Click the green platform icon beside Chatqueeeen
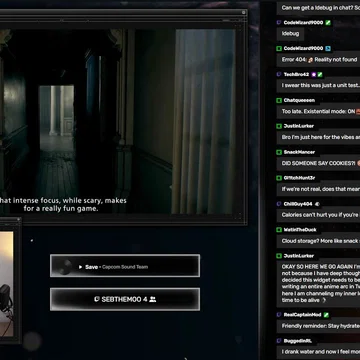This screenshot has width=360, height=360. coord(279,100)
